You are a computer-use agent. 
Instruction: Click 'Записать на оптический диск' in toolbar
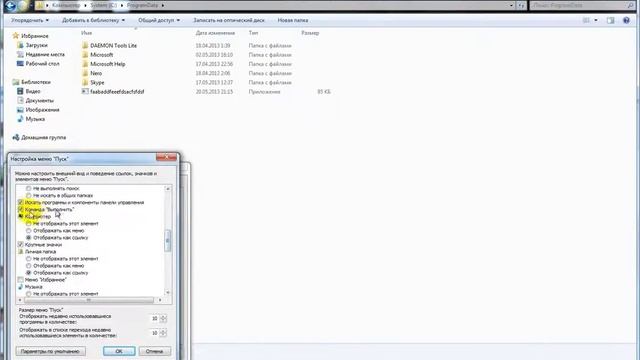click(x=229, y=20)
